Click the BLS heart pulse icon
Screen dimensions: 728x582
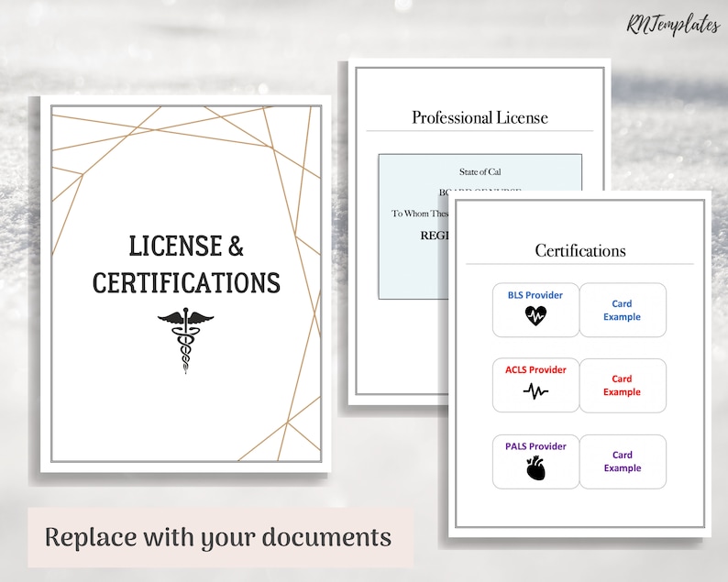click(535, 315)
